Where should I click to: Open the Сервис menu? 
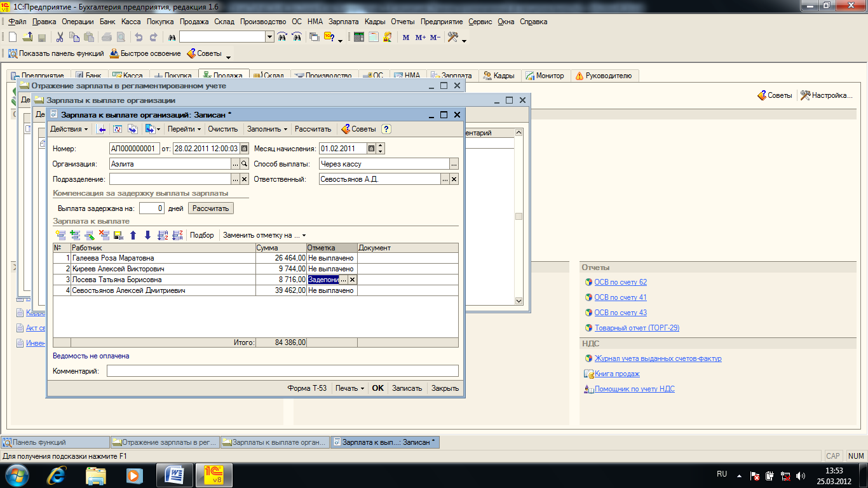click(480, 22)
